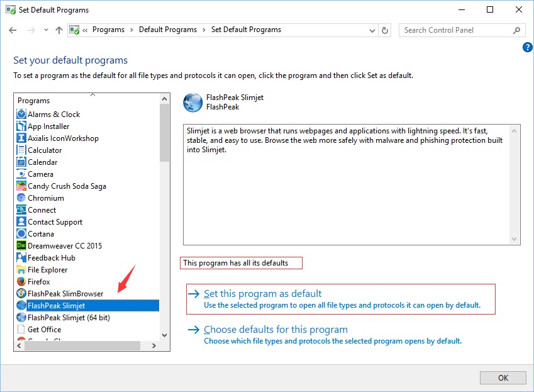Click the FlashPeak SlimBrowser icon
534x392 pixels.
21,294
